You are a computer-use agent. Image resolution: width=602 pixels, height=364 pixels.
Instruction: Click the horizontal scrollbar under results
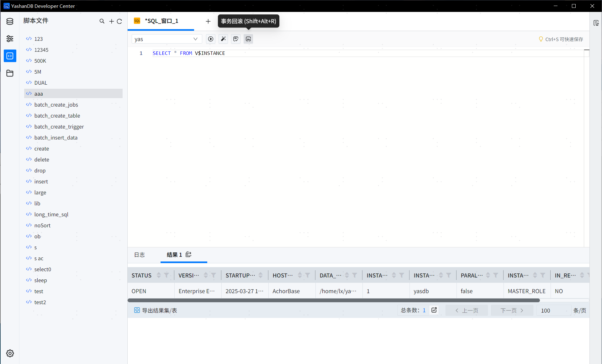click(334, 300)
